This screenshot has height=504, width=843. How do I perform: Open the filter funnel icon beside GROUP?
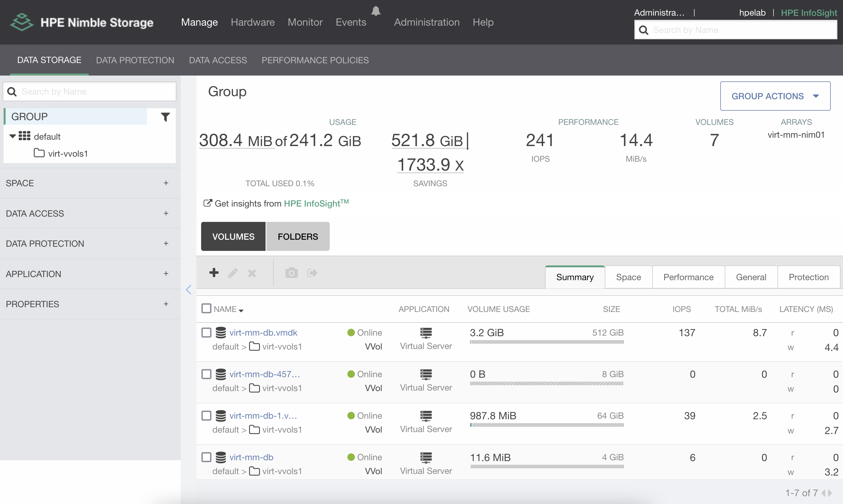(x=165, y=117)
